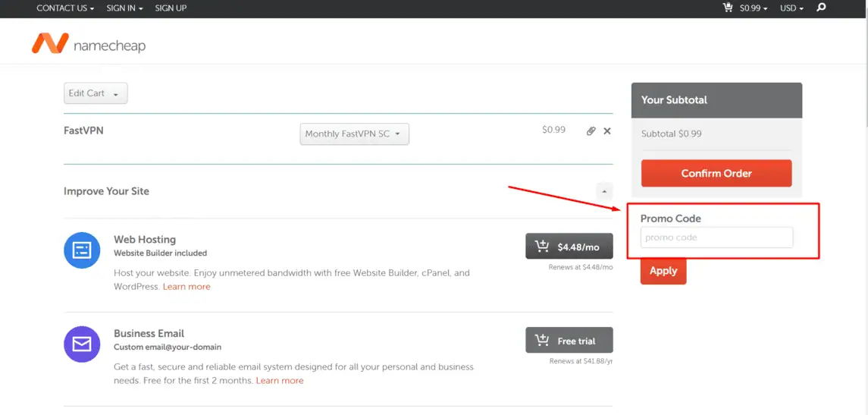Click the Confirm Order button
Screen dimensions: 868x415
[716, 174]
